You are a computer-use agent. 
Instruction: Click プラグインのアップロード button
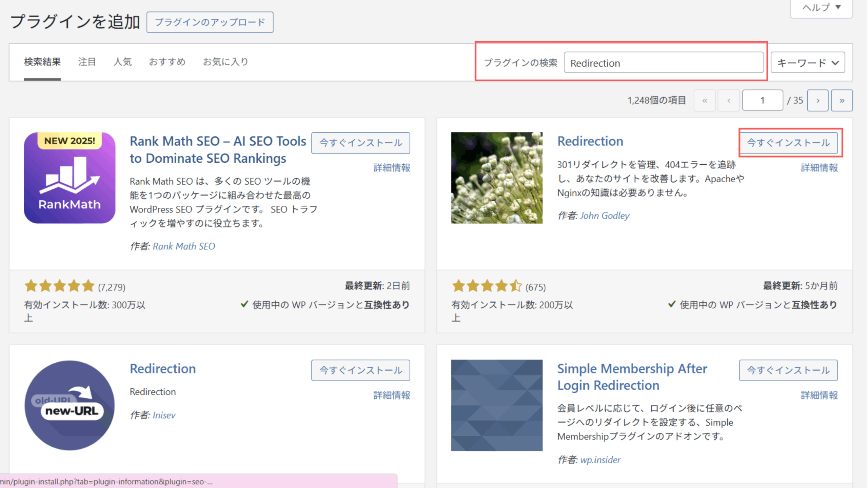210,22
